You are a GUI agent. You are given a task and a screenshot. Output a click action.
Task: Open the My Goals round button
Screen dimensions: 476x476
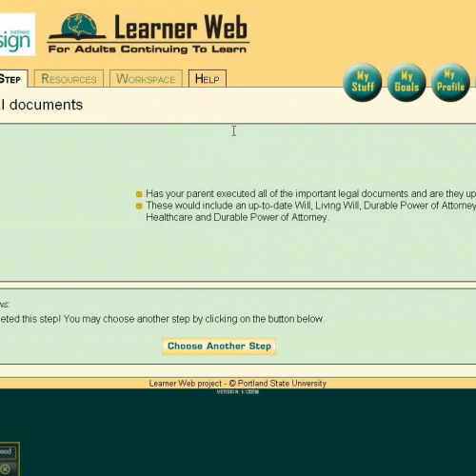point(407,82)
